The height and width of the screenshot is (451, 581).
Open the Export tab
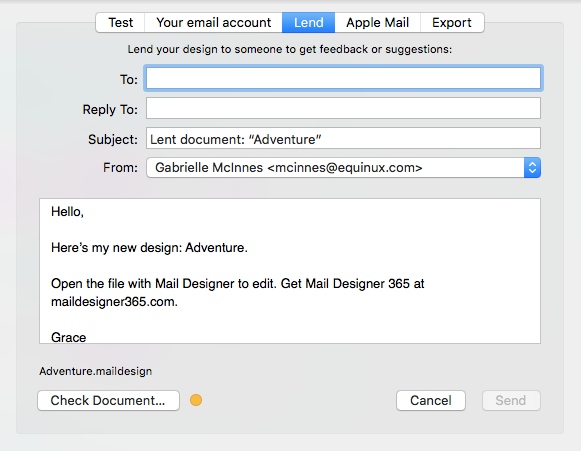coord(452,23)
